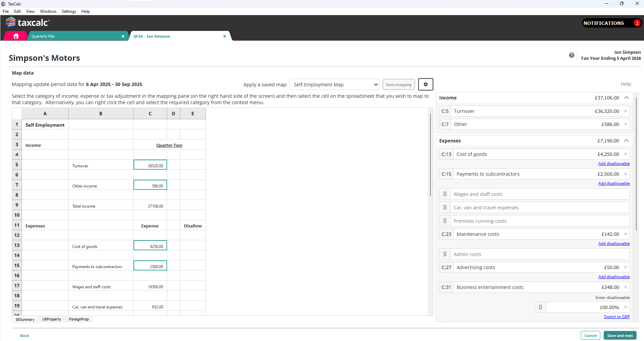This screenshot has width=644, height=341.
Task: Switch to the ForeignProp sheet tab
Action: [x=79, y=319]
